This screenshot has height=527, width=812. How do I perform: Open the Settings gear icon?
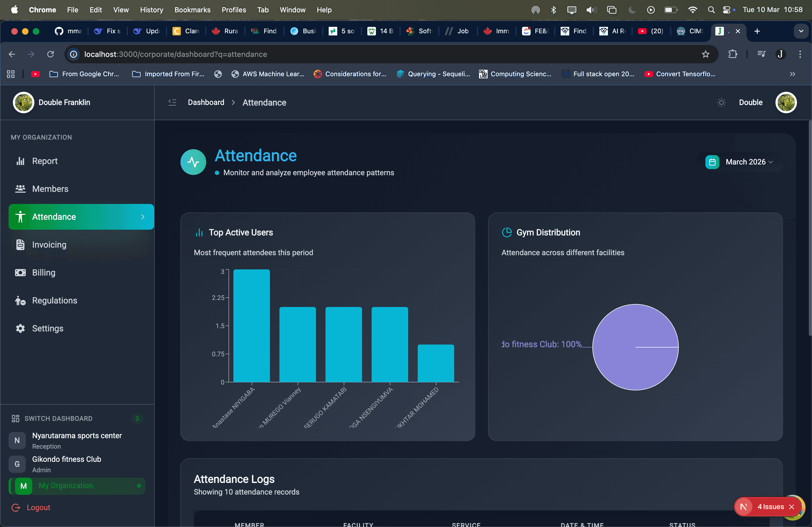click(20, 328)
